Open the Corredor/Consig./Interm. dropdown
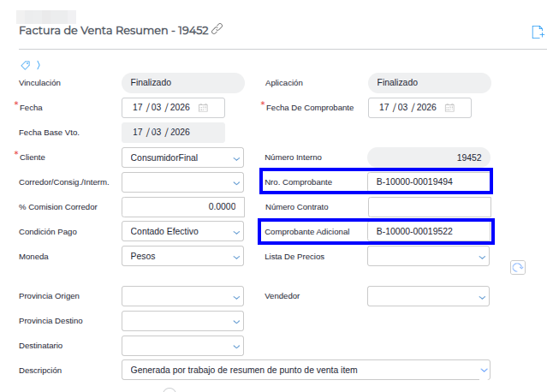Viewport: 547px width, 392px height. [x=236, y=182]
